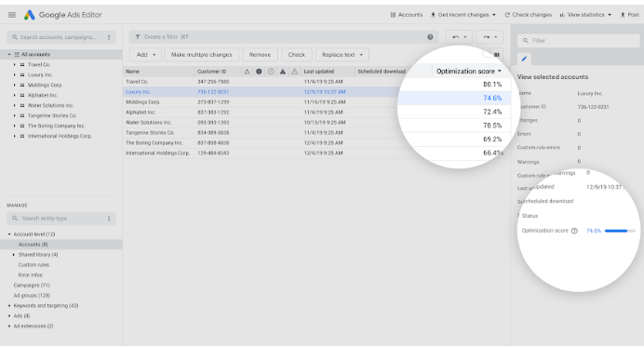The image size is (644, 347).
Task: Open Get recent changes dropdown
Action: (463, 15)
